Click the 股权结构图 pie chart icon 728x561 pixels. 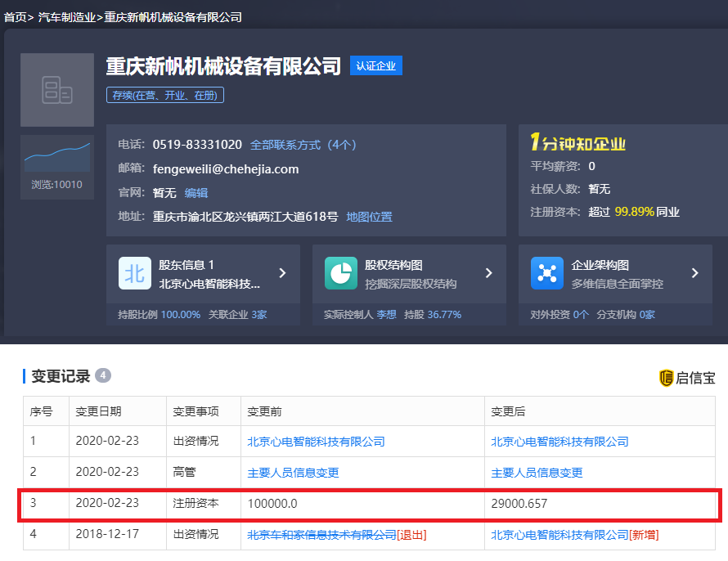coord(342,272)
